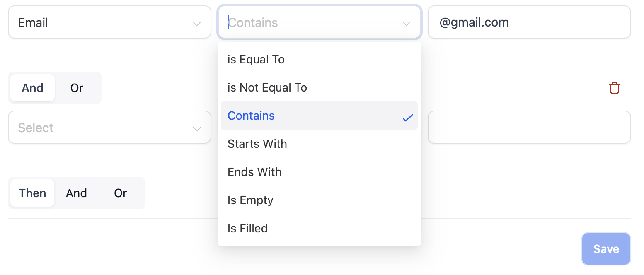Image resolution: width=644 pixels, height=275 pixels.
Task: Choose 'Starts With' from the list
Action: click(x=319, y=144)
